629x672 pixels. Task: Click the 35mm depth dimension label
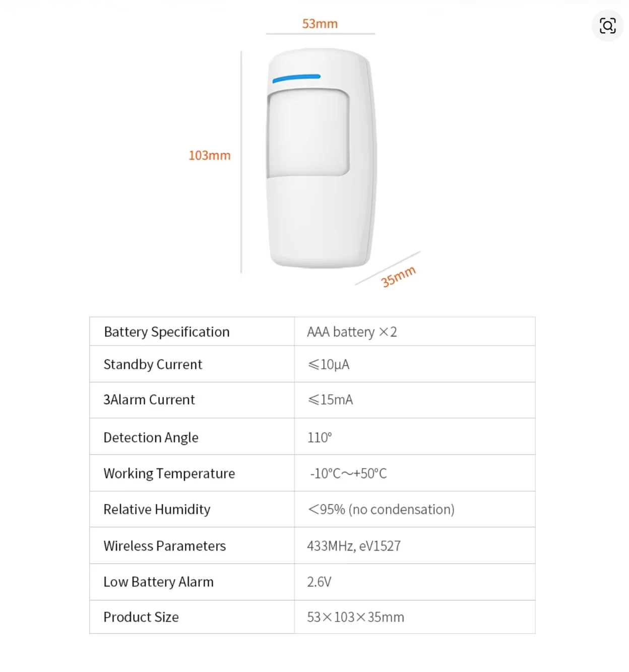click(x=398, y=277)
